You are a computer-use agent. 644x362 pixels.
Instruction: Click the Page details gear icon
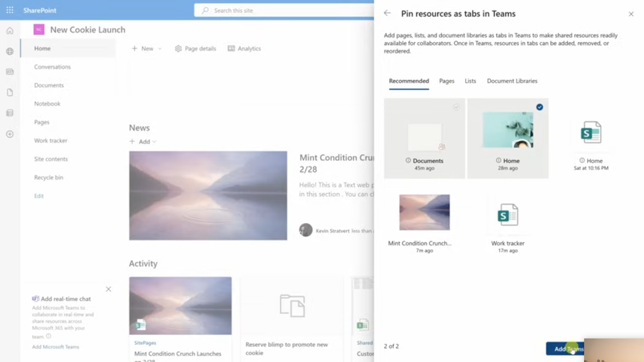coord(178,49)
